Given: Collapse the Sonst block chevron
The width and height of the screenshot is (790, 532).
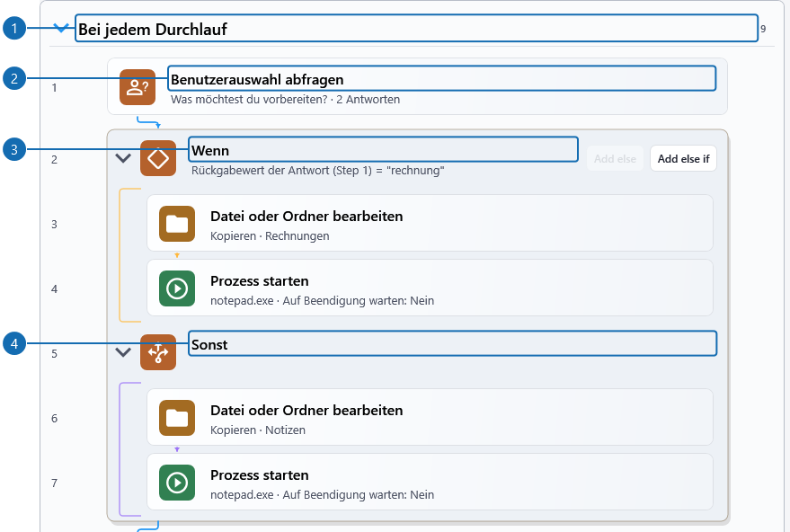Looking at the screenshot, I should pos(123,351).
